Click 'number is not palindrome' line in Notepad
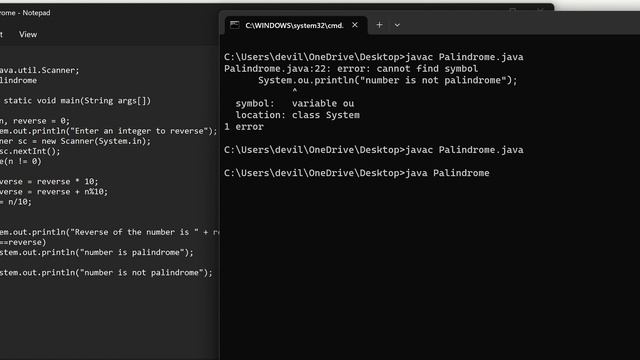The height and width of the screenshot is (360, 640). [x=106, y=273]
